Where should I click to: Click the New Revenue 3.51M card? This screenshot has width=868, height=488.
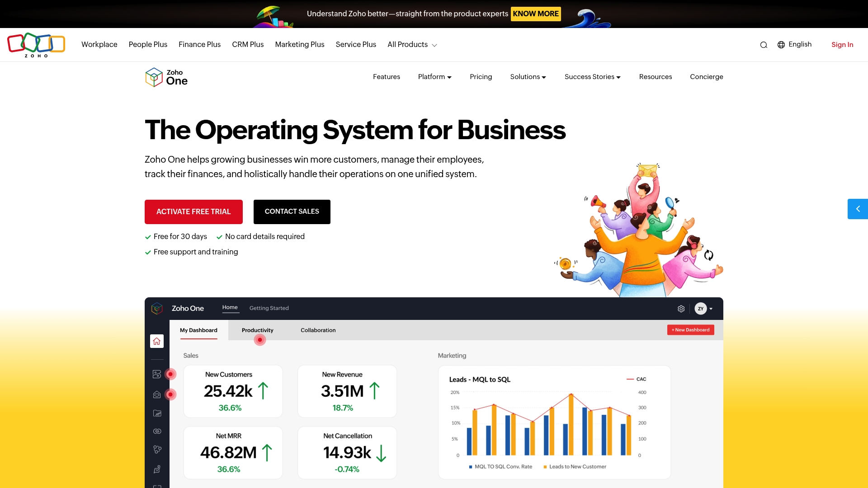(x=347, y=391)
